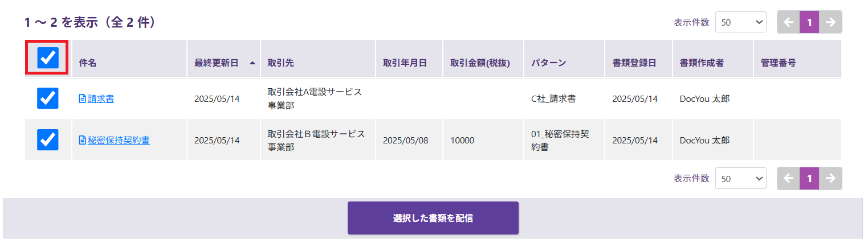The width and height of the screenshot is (868, 251).
Task: Click the 選択した書類を配信 button
Action: [x=433, y=218]
